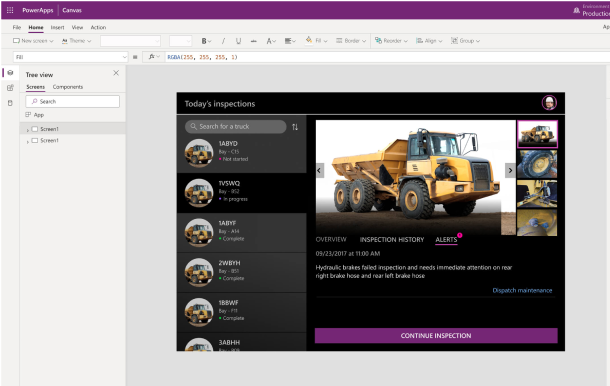The width and height of the screenshot is (610, 386).
Task: Click the user profile avatar in the app
Action: click(549, 103)
